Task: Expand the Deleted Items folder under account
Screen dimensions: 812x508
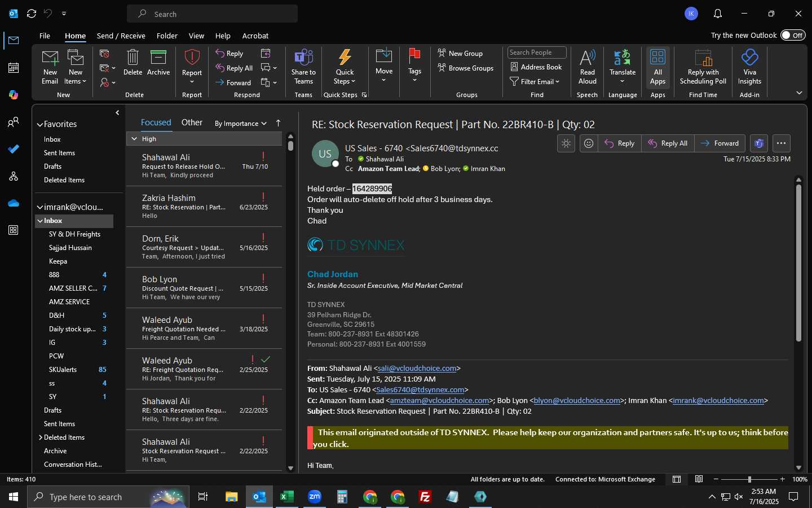Action: click(x=41, y=437)
